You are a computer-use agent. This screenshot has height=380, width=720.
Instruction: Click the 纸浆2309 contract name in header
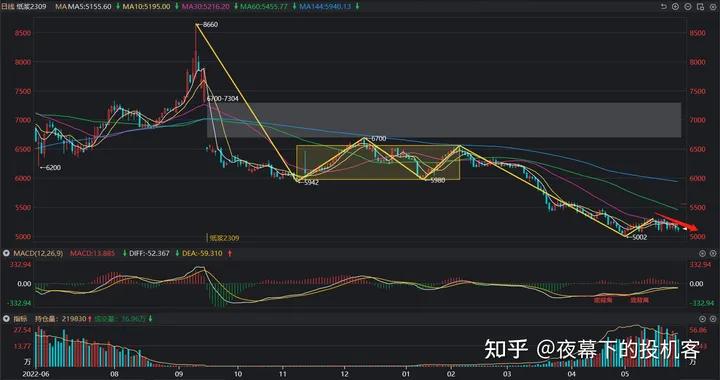coord(32,7)
